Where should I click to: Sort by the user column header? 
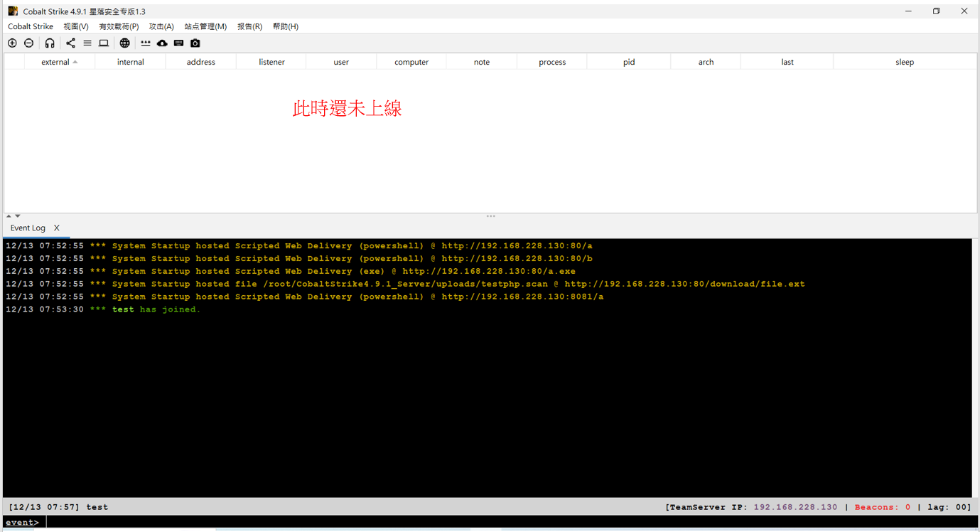[341, 62]
